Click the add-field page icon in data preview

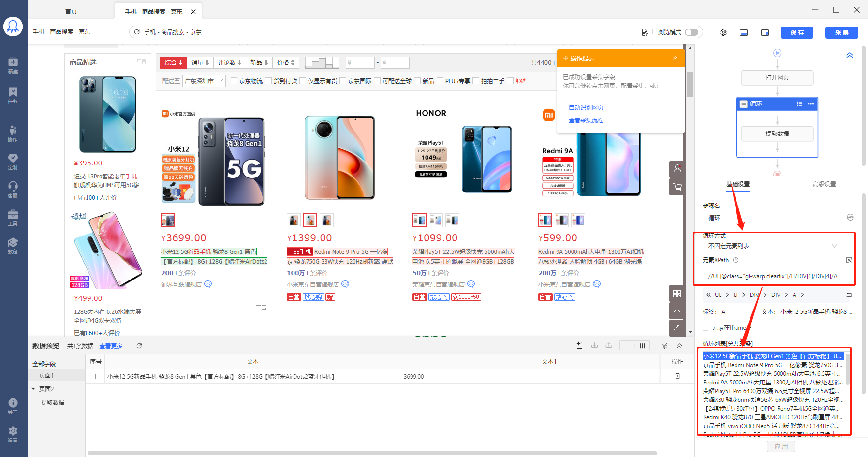[580, 346]
